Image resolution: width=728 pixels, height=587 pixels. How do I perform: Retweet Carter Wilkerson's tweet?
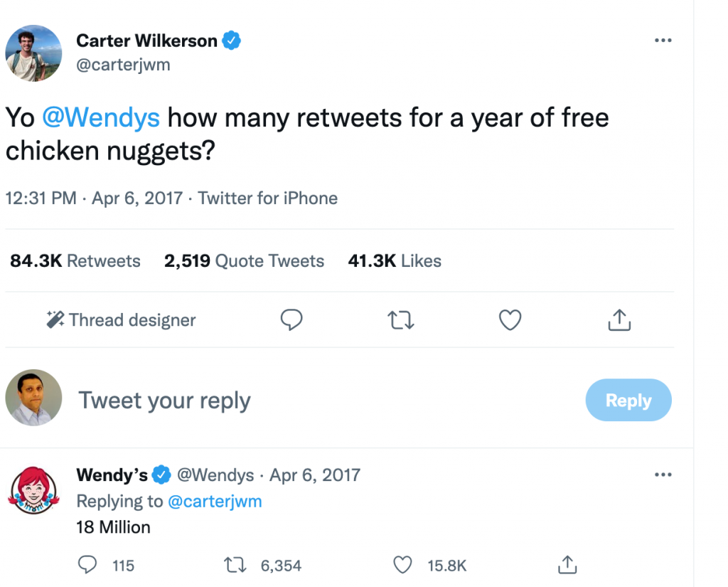(400, 320)
